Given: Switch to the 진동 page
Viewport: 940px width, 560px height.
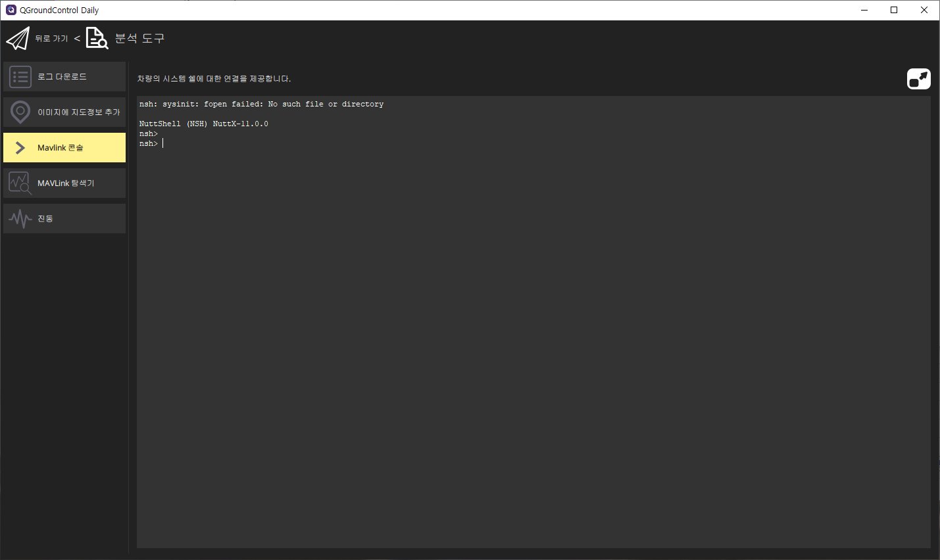Looking at the screenshot, I should click(x=45, y=219).
